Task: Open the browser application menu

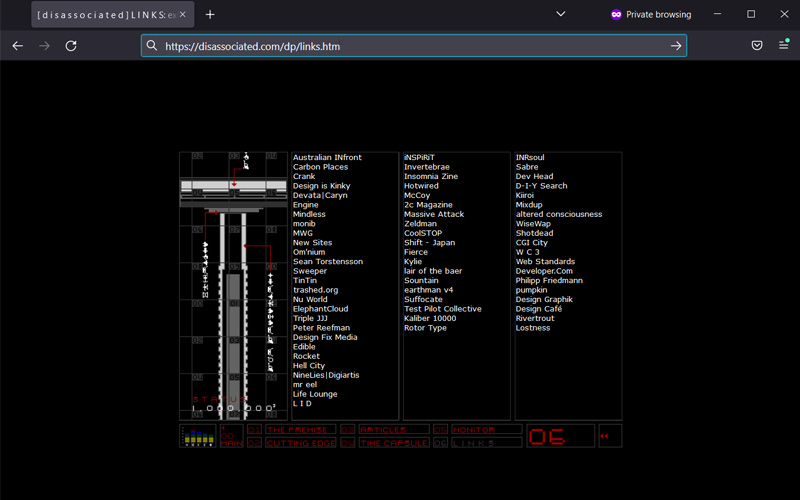Action: click(x=784, y=45)
